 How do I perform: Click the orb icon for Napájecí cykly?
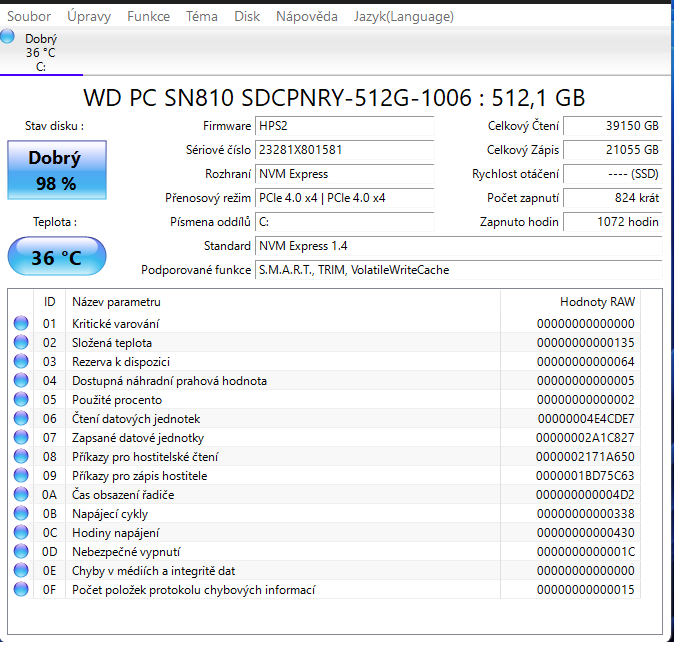coord(21,514)
